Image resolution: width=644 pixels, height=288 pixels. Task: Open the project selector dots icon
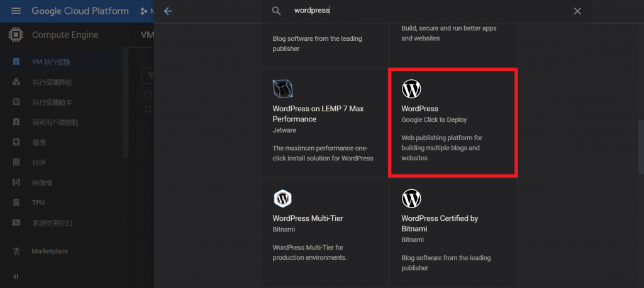point(143,11)
